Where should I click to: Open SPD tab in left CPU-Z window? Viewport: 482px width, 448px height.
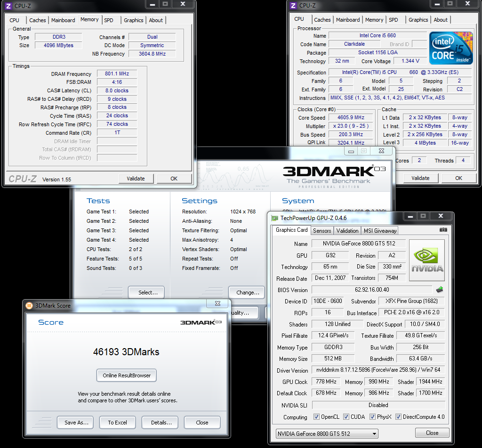point(109,20)
